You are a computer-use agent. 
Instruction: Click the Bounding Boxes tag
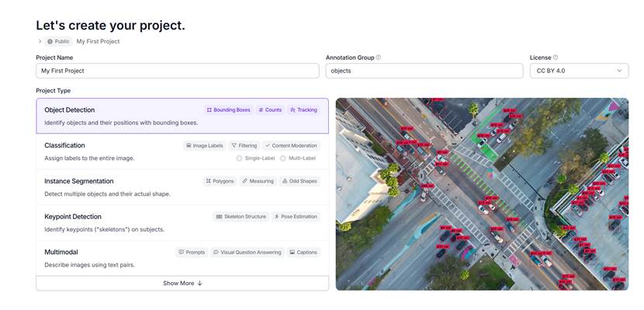[x=228, y=110]
